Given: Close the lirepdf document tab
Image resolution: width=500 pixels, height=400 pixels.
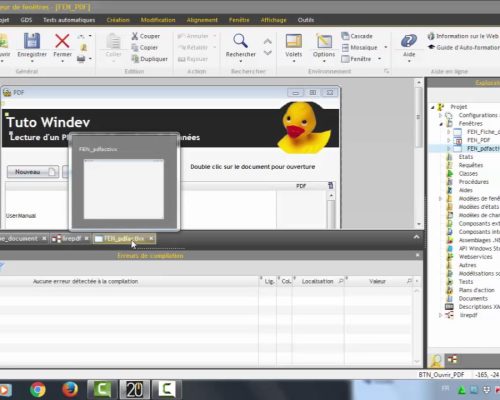Looking at the screenshot, I should click(x=87, y=238).
